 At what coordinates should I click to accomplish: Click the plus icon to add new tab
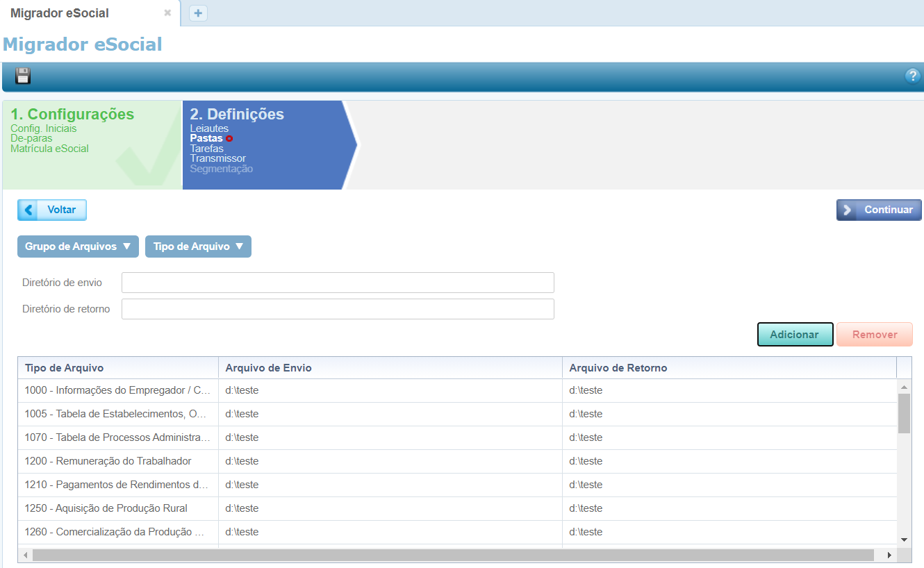tap(198, 13)
